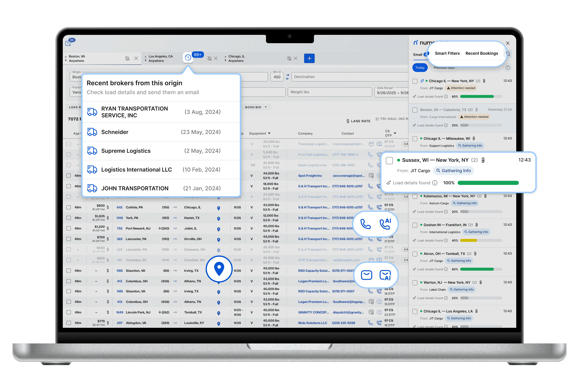Open the Smart Filters tab

click(447, 53)
